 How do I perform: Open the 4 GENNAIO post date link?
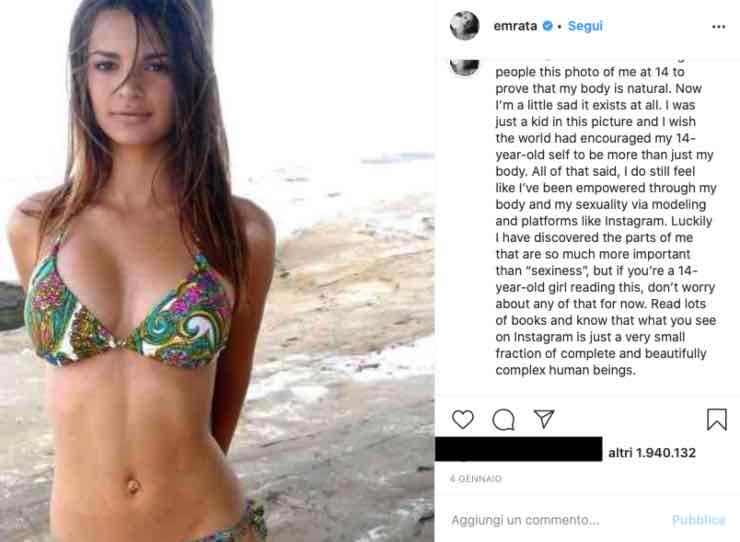click(476, 479)
